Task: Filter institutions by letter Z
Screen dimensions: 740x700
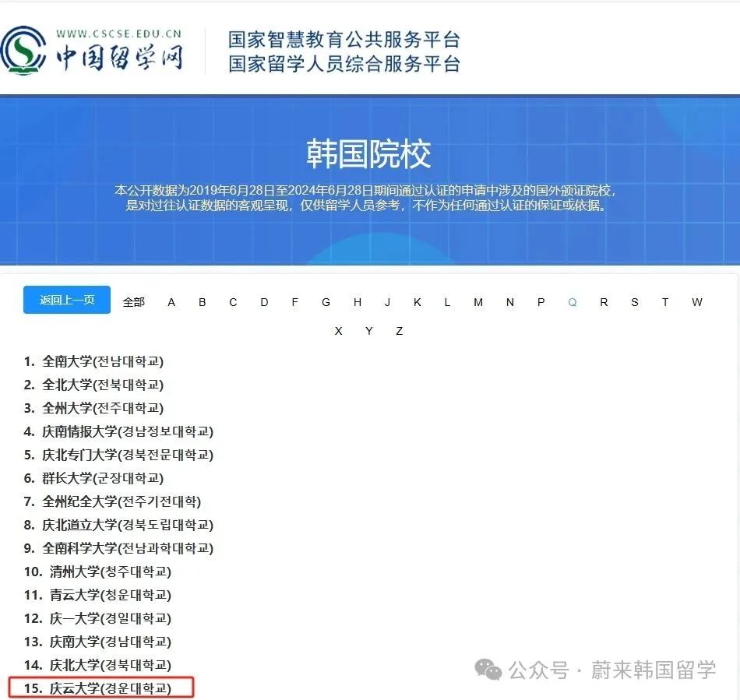Action: click(400, 331)
